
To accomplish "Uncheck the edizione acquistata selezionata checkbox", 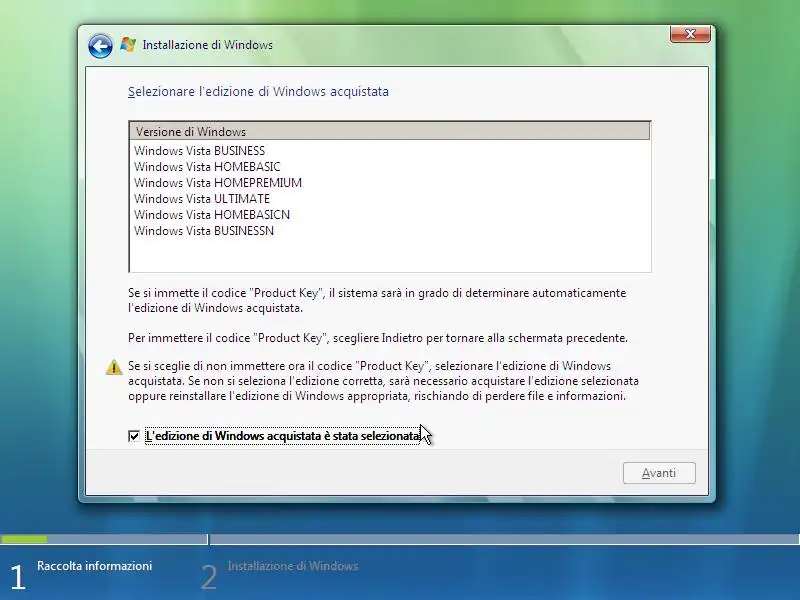I will pos(134,436).
